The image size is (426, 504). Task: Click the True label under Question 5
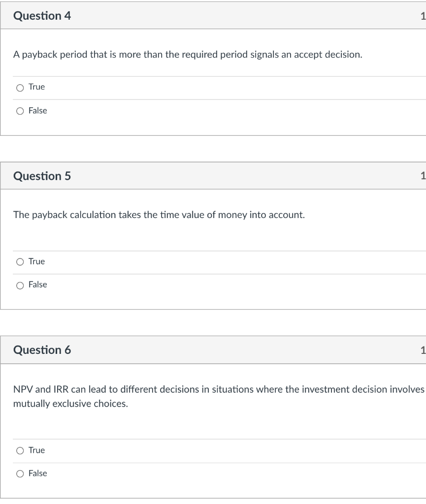pos(36,261)
